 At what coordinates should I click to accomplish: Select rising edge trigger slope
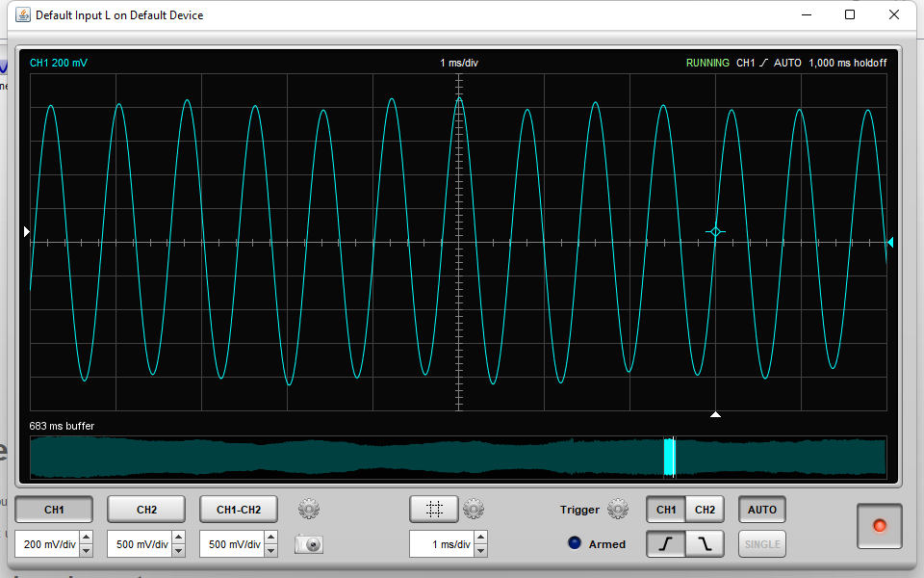(x=666, y=543)
